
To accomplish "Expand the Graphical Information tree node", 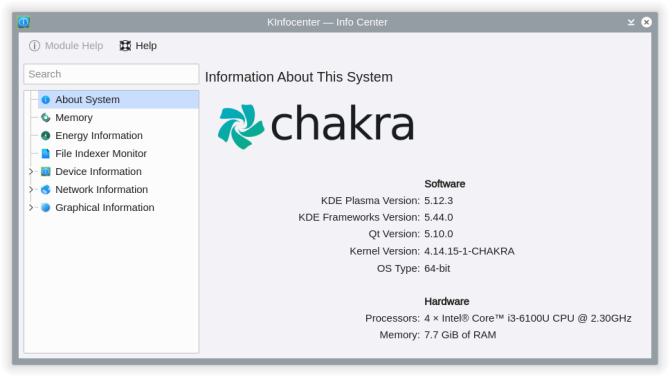I will point(31,207).
